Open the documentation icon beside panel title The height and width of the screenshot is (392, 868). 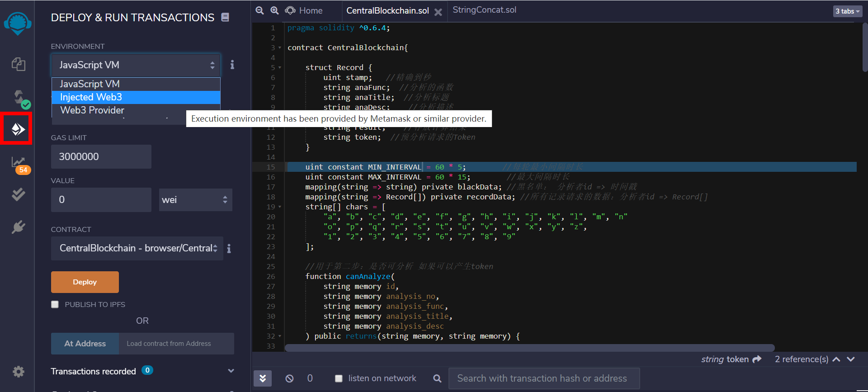pos(225,17)
